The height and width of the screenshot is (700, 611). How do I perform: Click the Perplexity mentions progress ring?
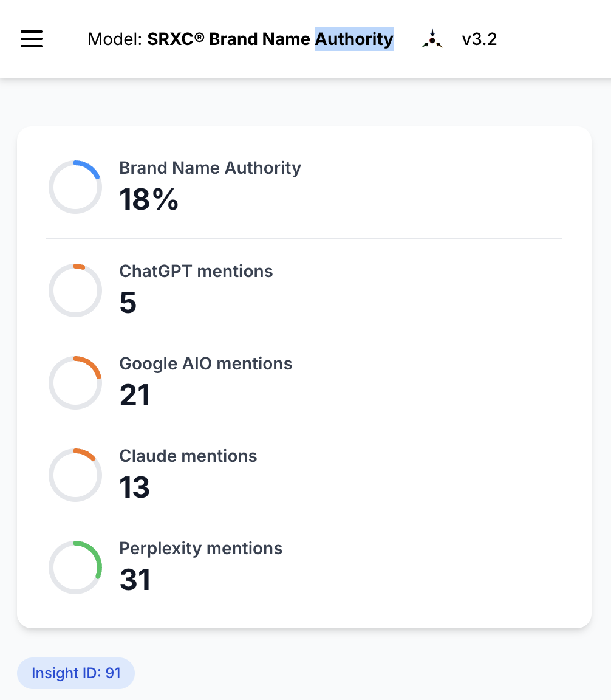pyautogui.click(x=75, y=568)
